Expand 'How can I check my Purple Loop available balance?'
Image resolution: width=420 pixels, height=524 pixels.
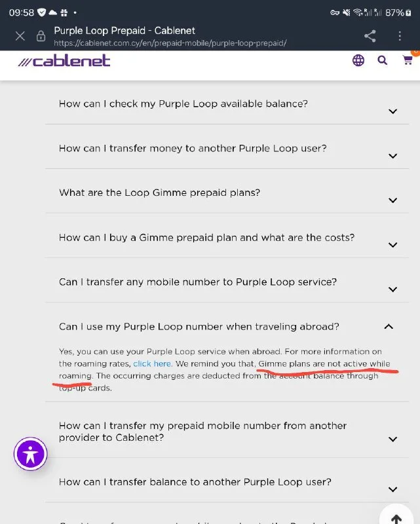(392, 111)
